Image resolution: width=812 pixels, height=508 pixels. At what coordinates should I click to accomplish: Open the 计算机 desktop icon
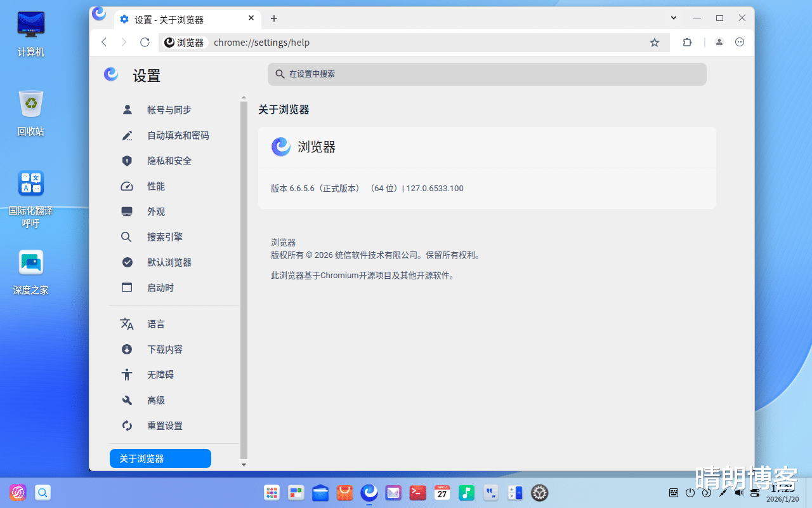click(31, 34)
